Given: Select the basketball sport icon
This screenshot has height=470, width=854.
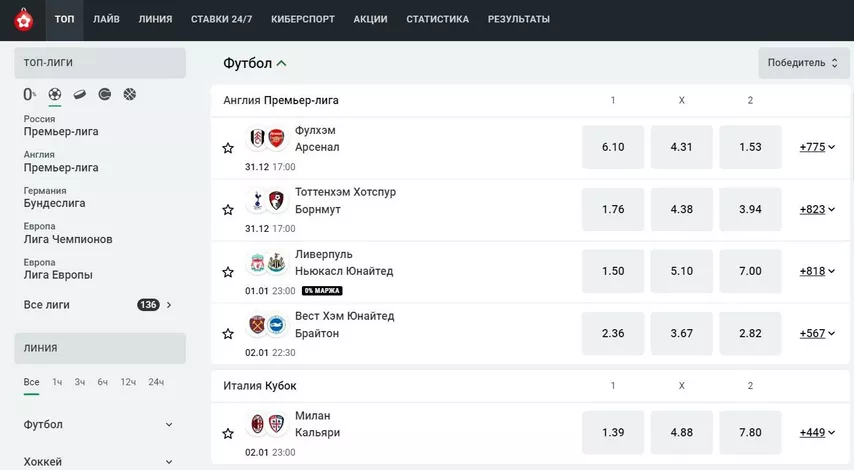Looking at the screenshot, I should pyautogui.click(x=130, y=94).
